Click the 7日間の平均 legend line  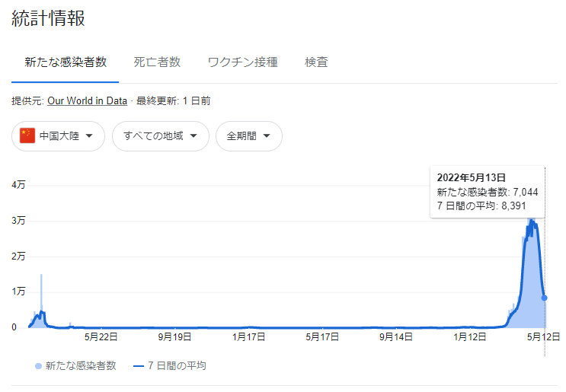(139, 366)
